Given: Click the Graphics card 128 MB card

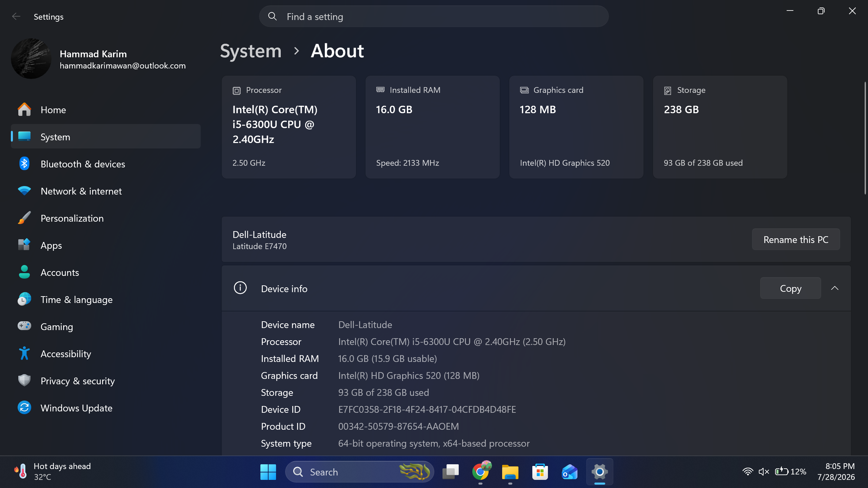Looking at the screenshot, I should (x=576, y=127).
